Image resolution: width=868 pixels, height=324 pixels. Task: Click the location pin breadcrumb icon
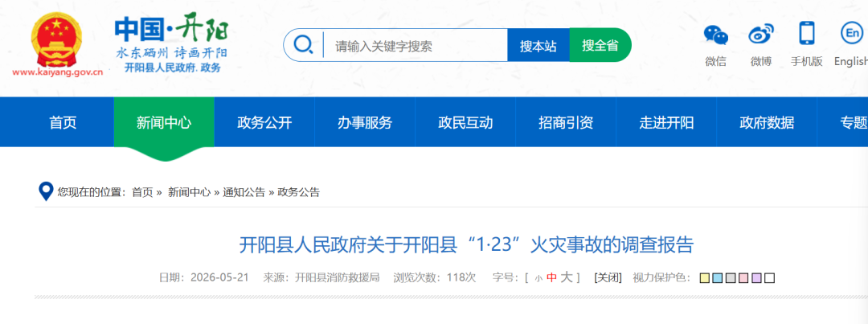pos(45,191)
